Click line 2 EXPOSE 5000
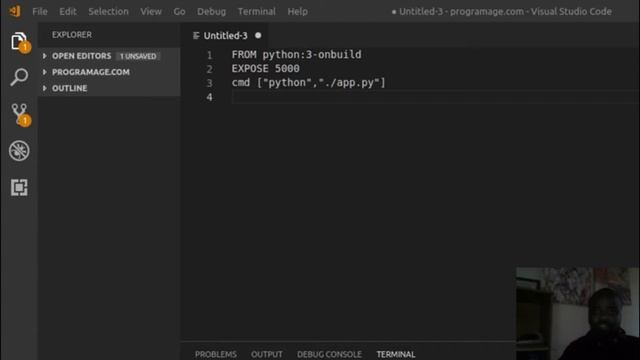 click(265, 69)
